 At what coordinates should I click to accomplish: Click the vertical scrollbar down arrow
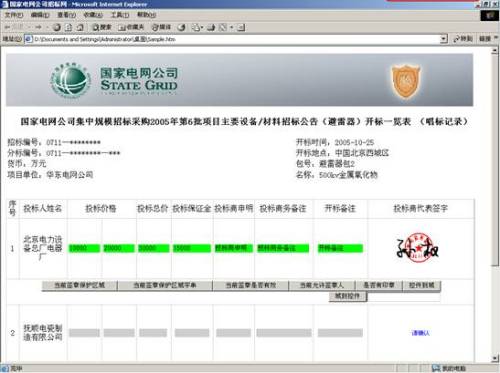tap(495, 358)
